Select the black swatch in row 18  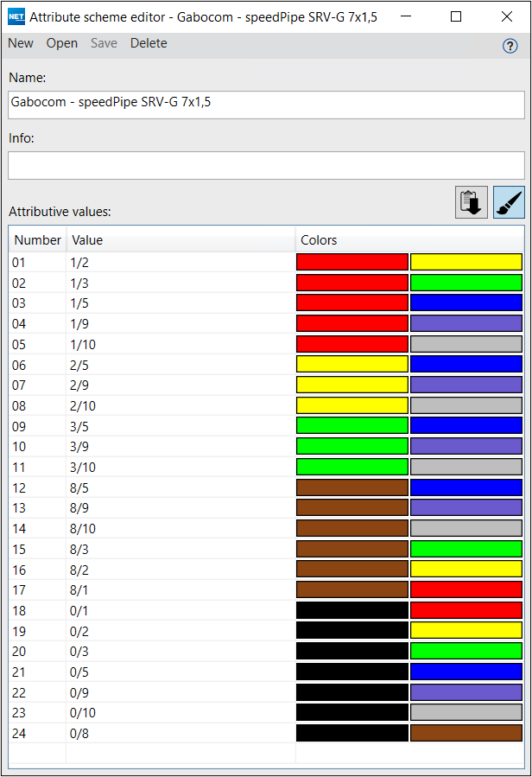pyautogui.click(x=352, y=610)
